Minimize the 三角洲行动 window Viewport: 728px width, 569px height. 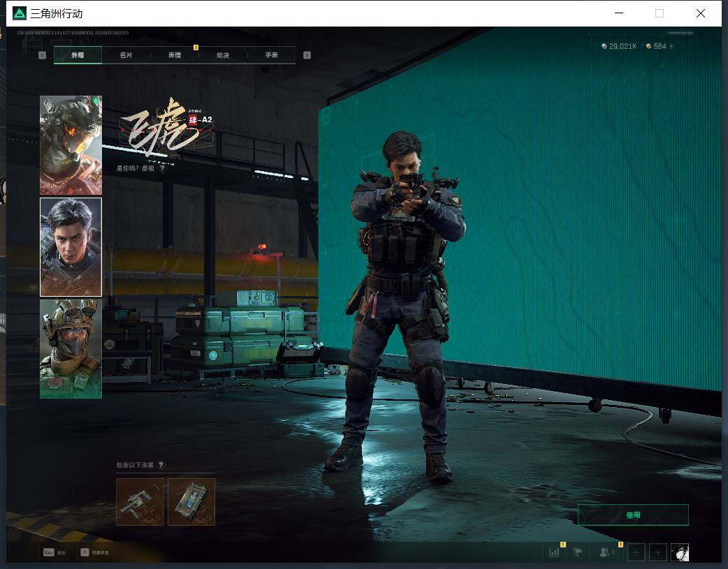pos(619,13)
